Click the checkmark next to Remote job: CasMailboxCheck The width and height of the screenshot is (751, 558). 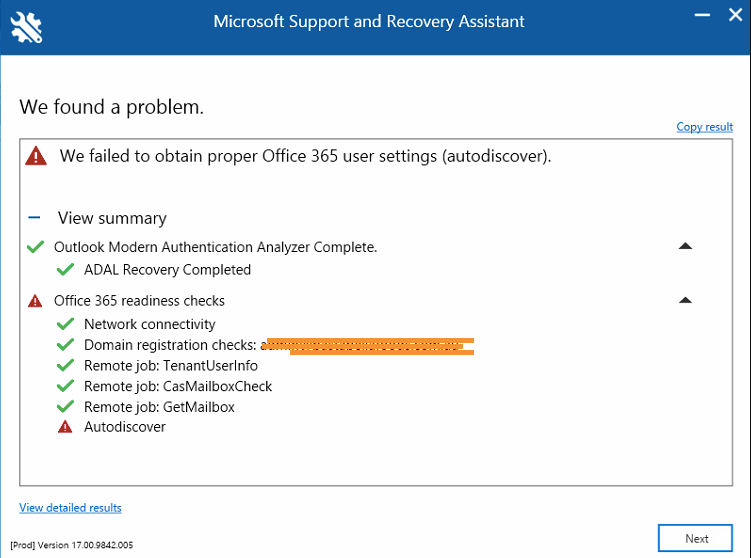[65, 386]
